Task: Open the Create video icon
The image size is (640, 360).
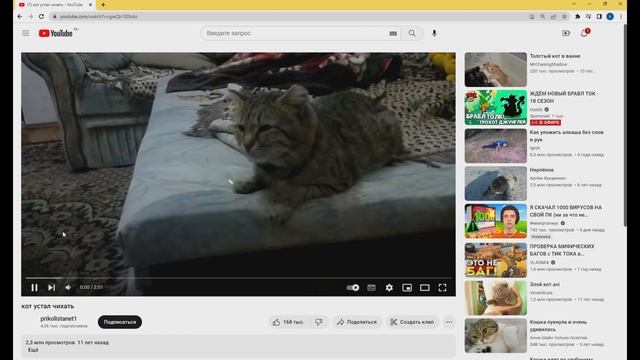Action: tap(566, 33)
